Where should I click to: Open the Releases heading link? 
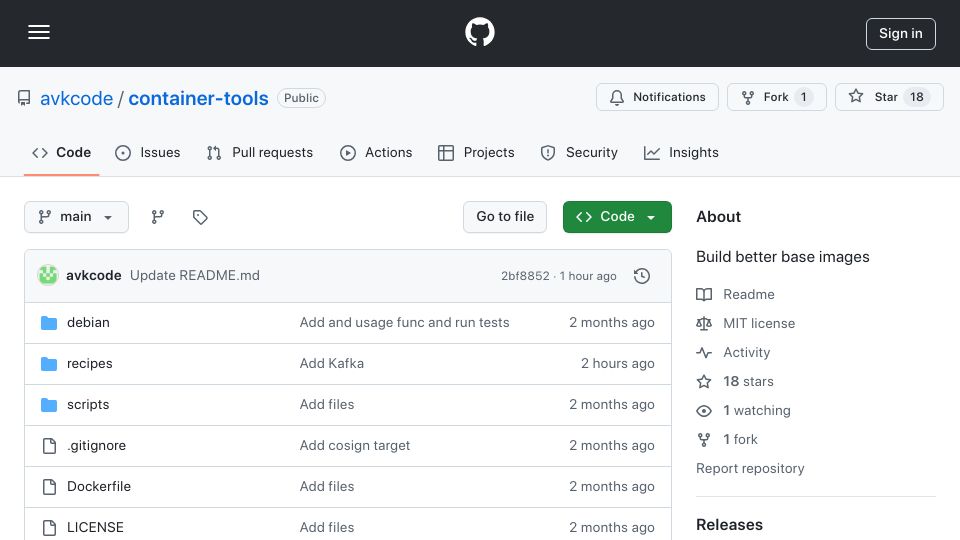(x=729, y=525)
